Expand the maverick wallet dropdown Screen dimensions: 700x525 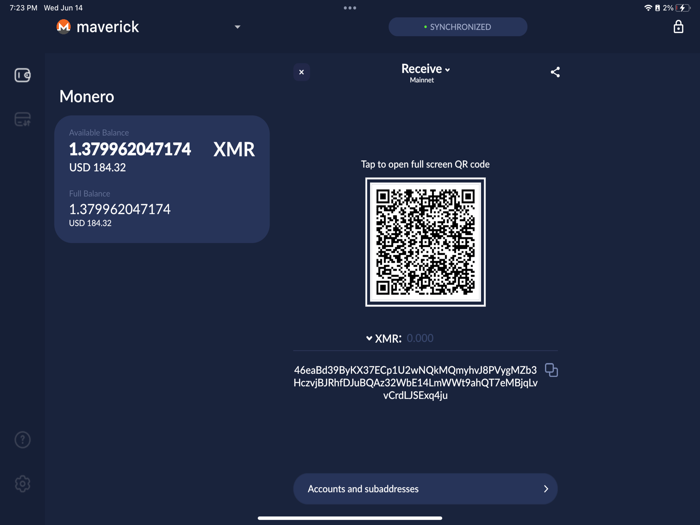click(x=238, y=27)
